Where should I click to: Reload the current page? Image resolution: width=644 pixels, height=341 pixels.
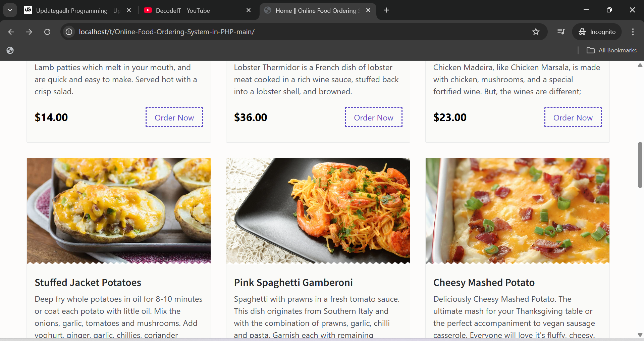point(47,32)
